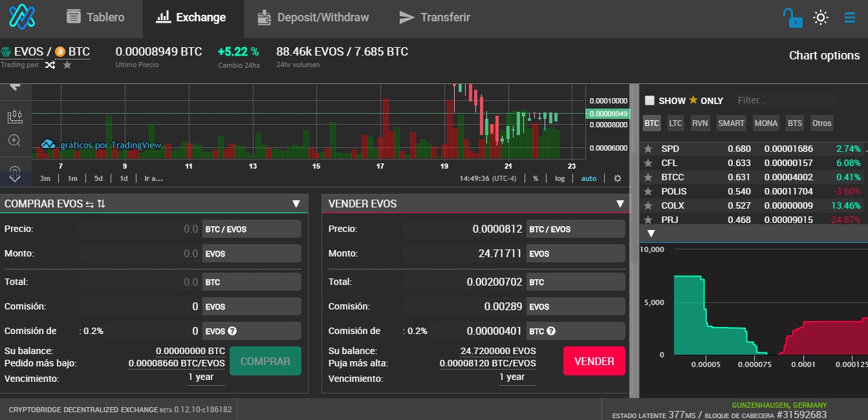Screen dimensions: 868x420
Task: Click the sell Monto field showing 24.71711
Action: click(464, 253)
